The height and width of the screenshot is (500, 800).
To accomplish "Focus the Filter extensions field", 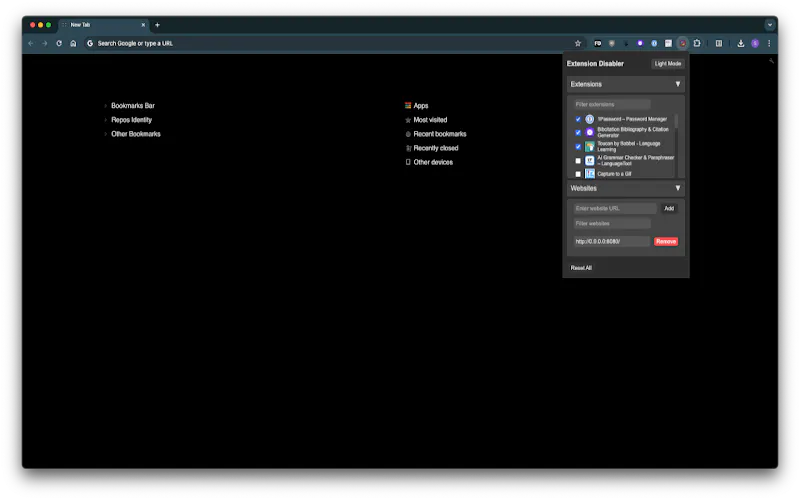I will 611,104.
